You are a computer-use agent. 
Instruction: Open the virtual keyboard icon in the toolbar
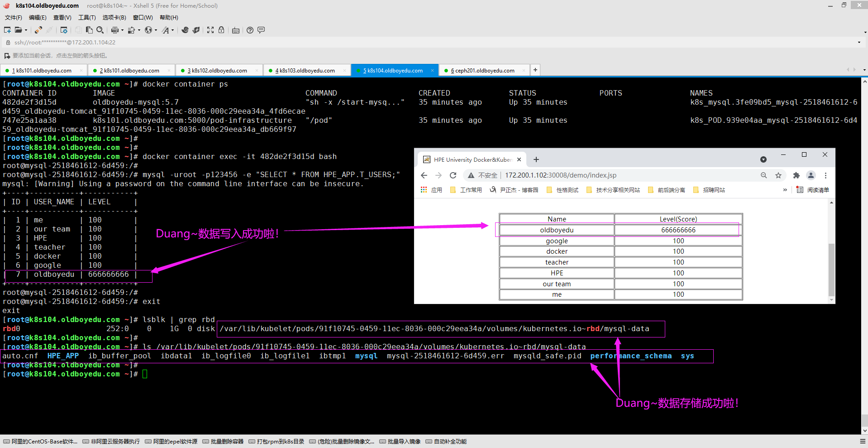(236, 30)
